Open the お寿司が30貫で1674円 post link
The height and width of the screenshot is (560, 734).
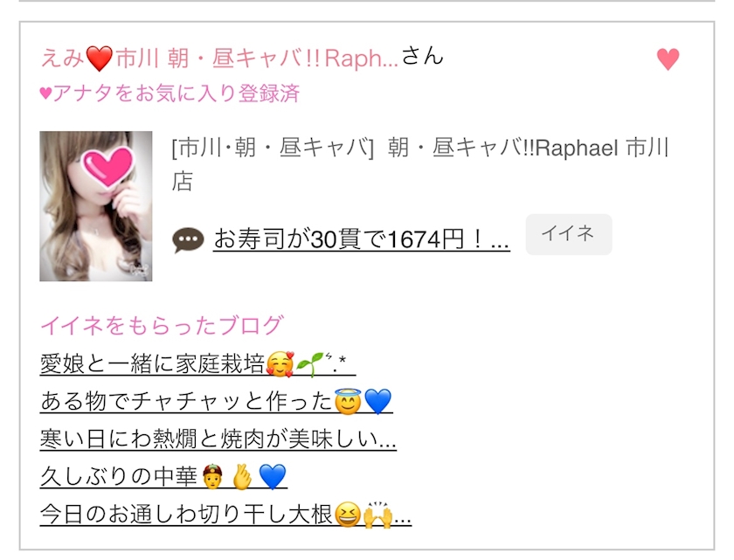(x=361, y=239)
